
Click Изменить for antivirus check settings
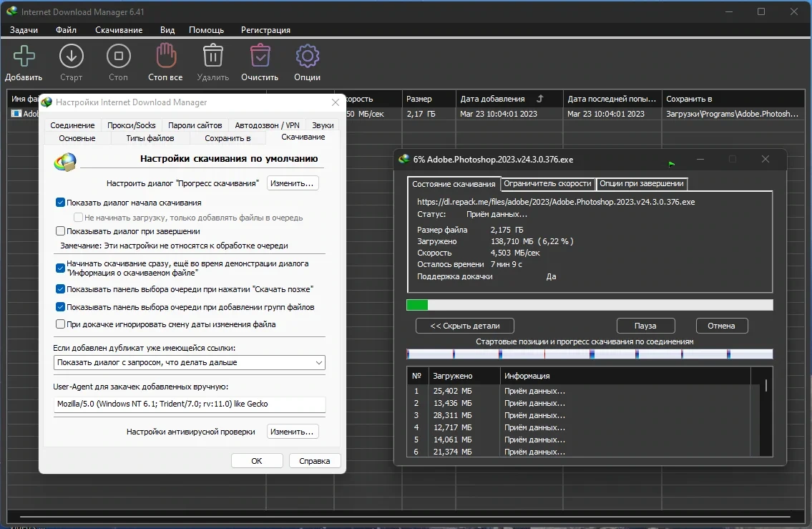[293, 432]
